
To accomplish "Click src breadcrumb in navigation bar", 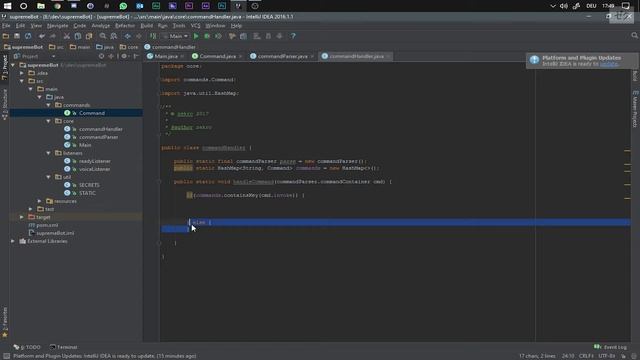I will tap(57, 47).
